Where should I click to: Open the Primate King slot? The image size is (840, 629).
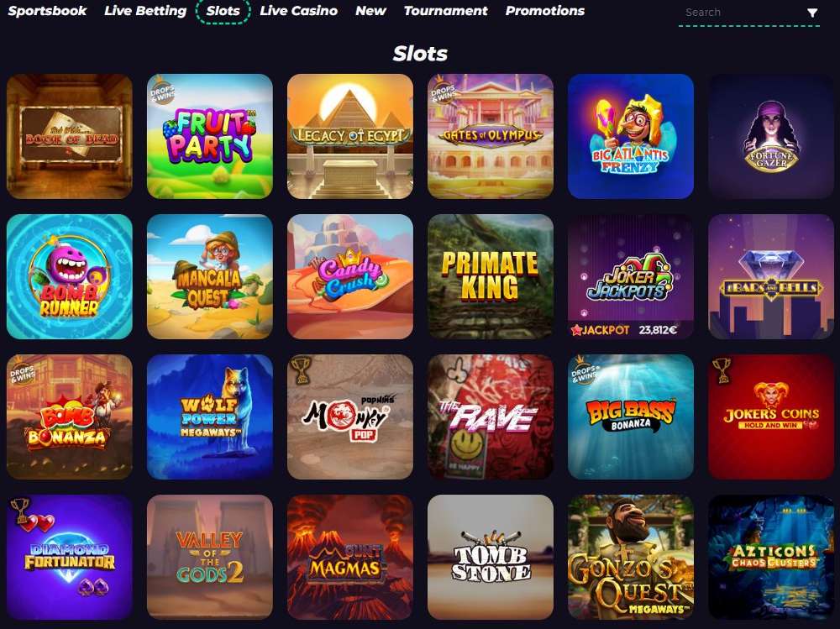(491, 276)
